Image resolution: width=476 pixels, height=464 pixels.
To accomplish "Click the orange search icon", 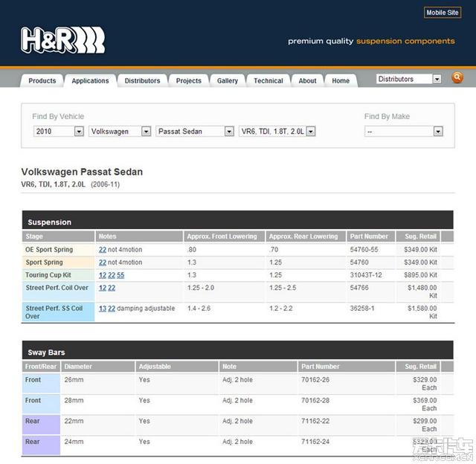I will [457, 77].
